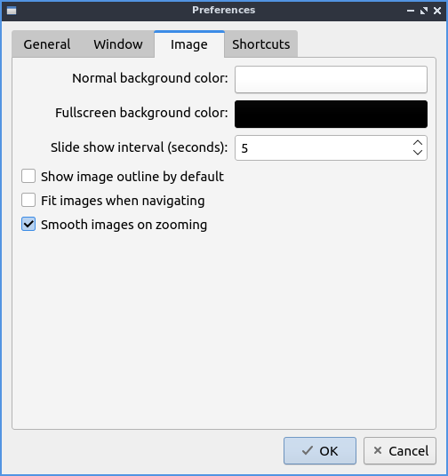
Task: Pick the white Normal background color swatch
Action: click(331, 80)
